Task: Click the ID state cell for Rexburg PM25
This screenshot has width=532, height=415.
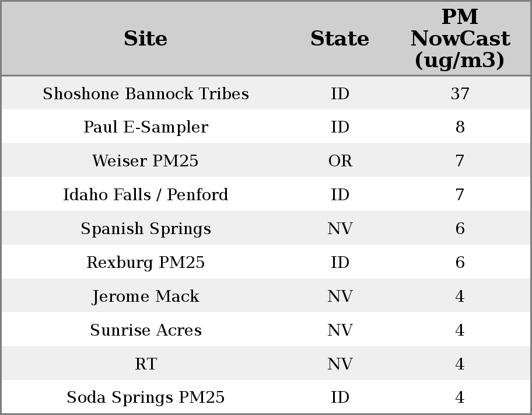Action: (339, 263)
